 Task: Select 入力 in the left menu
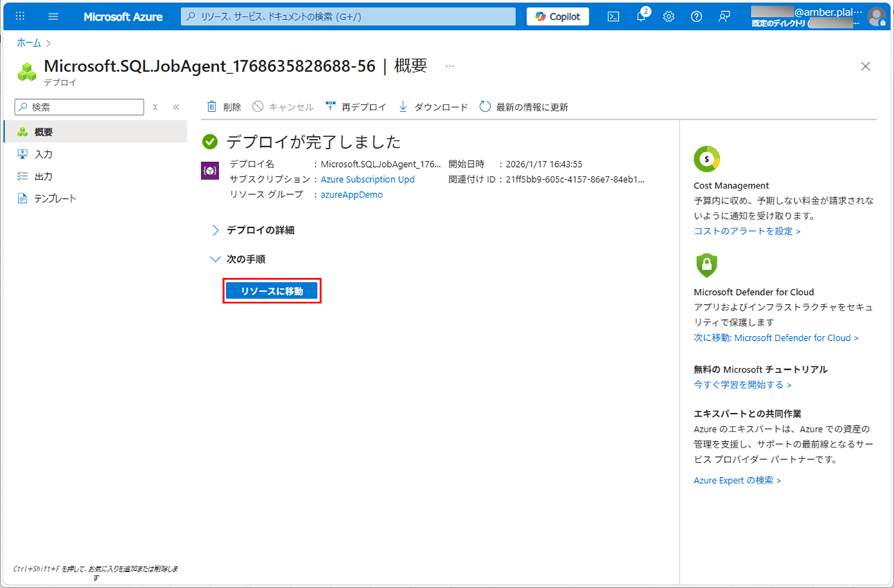point(44,154)
